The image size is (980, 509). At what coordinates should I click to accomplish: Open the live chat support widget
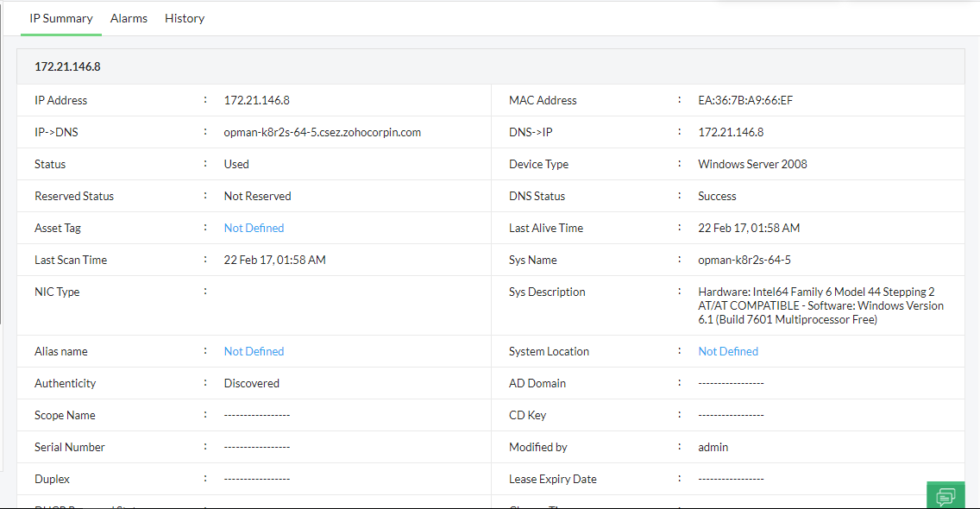click(945, 494)
